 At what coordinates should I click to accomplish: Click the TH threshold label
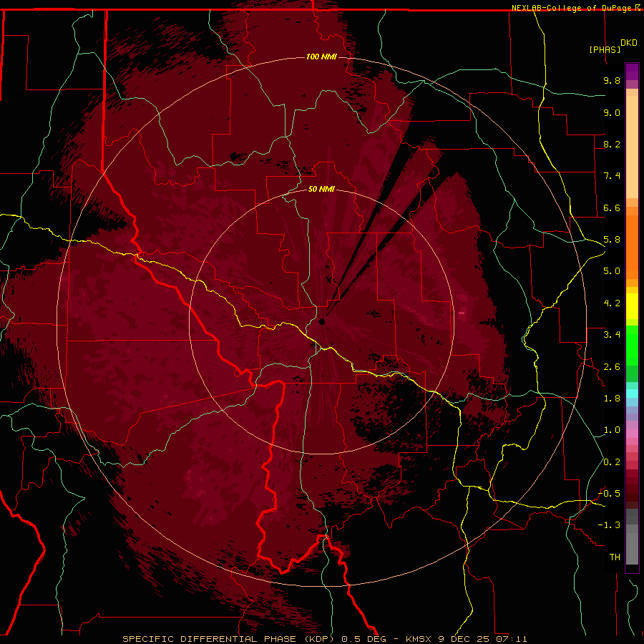(x=615, y=557)
